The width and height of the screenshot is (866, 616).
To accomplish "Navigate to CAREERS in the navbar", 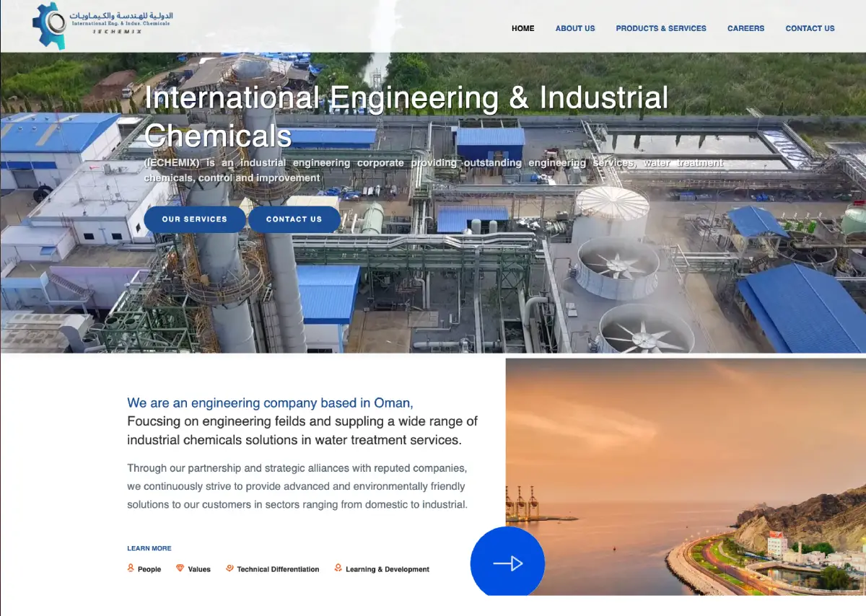I will 745,29.
